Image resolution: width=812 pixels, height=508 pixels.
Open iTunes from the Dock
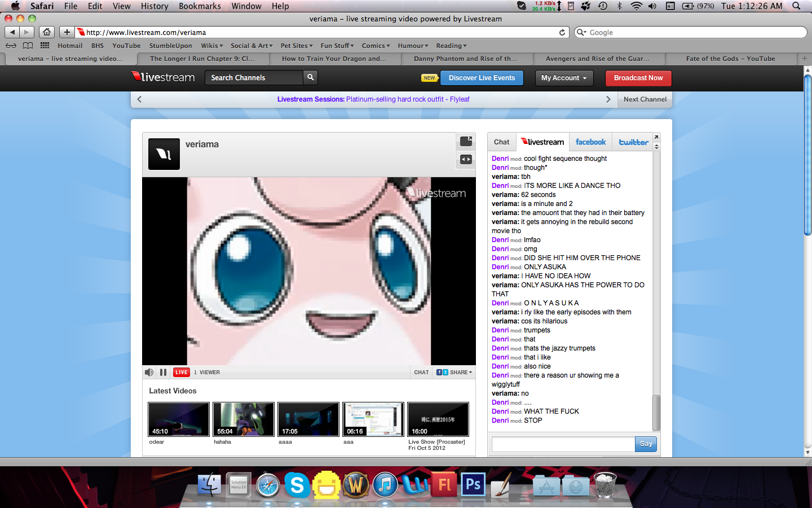pos(386,485)
